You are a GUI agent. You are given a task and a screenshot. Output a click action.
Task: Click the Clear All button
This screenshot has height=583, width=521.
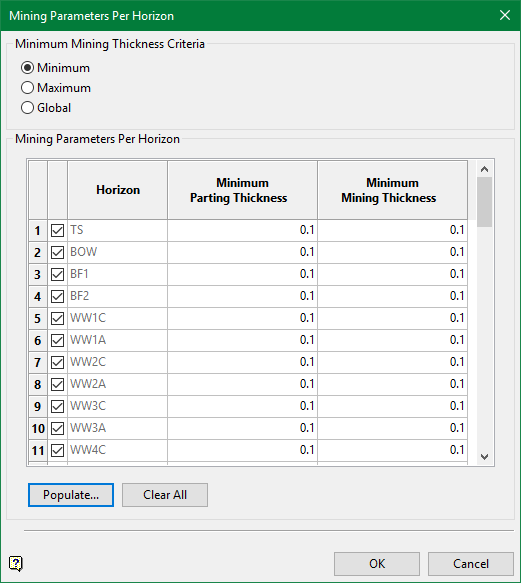tap(165, 495)
